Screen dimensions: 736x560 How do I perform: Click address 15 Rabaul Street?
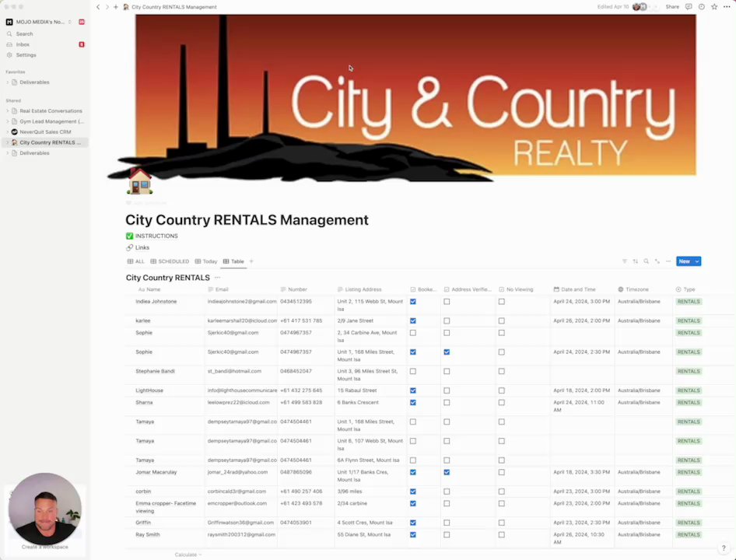tap(357, 390)
